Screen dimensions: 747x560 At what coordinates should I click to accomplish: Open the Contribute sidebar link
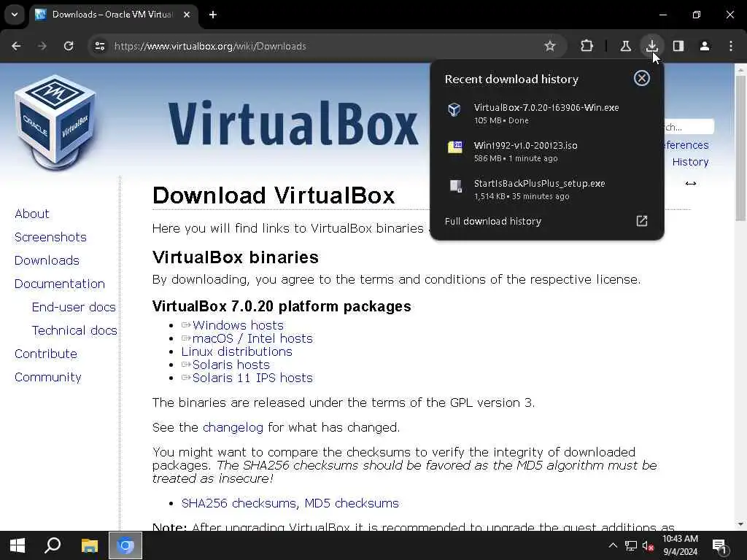(x=46, y=354)
